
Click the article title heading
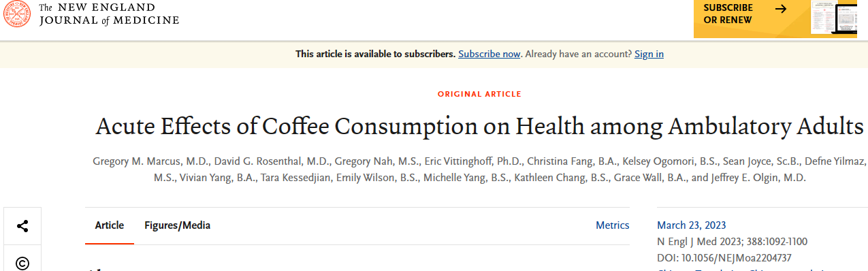[x=479, y=126]
